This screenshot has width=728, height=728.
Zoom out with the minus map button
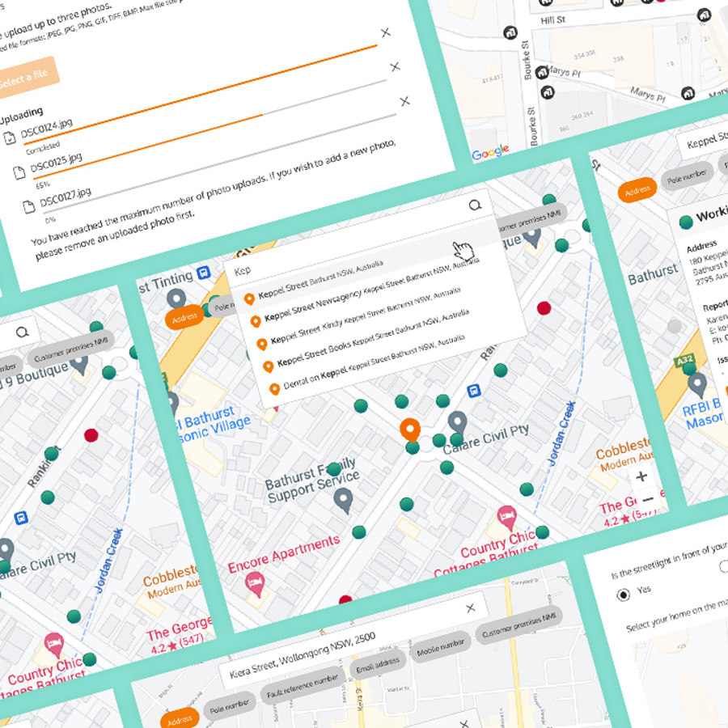[x=648, y=500]
